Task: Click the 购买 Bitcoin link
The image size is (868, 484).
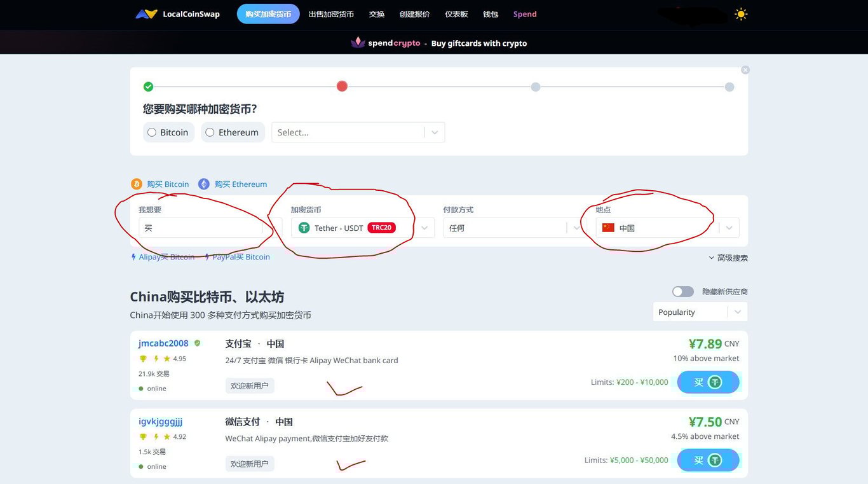Action: click(168, 184)
